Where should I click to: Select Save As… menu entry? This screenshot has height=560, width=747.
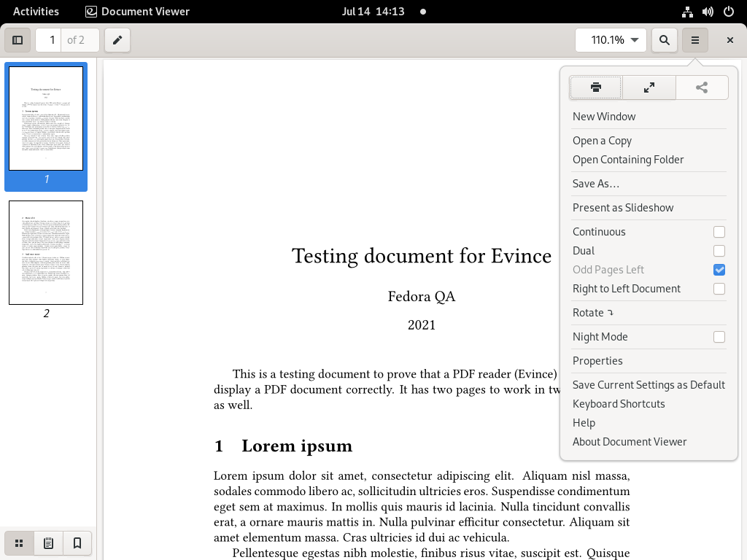649,184
